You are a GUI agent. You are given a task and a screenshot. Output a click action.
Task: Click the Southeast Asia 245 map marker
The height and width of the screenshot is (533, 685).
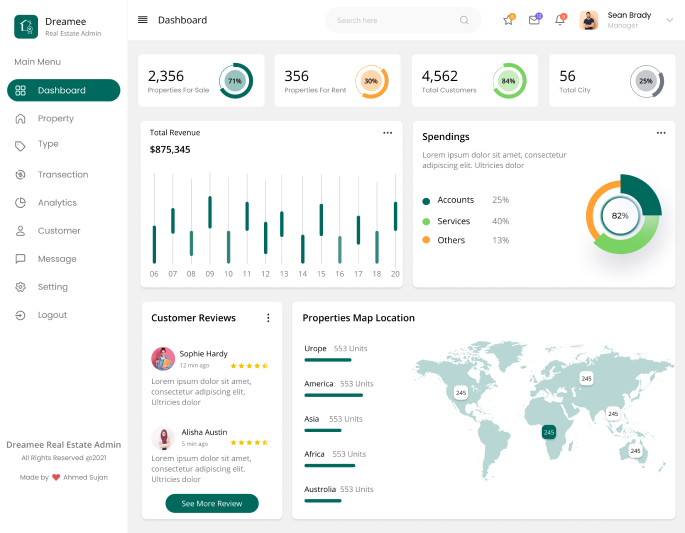(613, 413)
